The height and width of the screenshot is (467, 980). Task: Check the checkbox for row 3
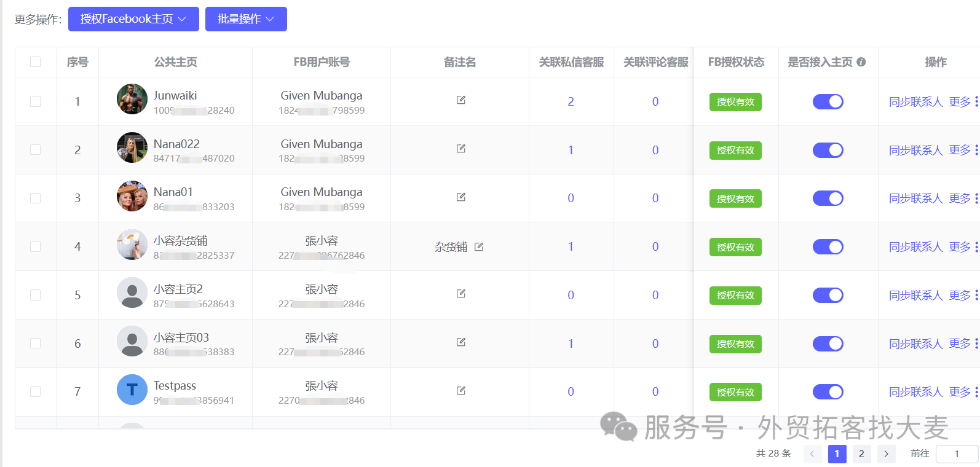[x=36, y=198]
